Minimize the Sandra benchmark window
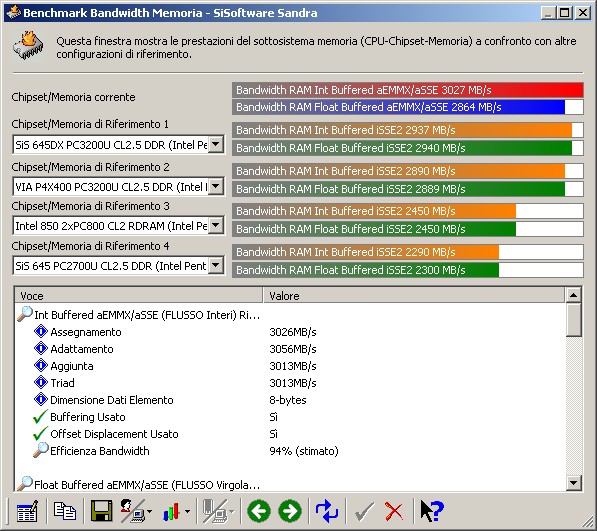This screenshot has width=597, height=531. coord(548,13)
